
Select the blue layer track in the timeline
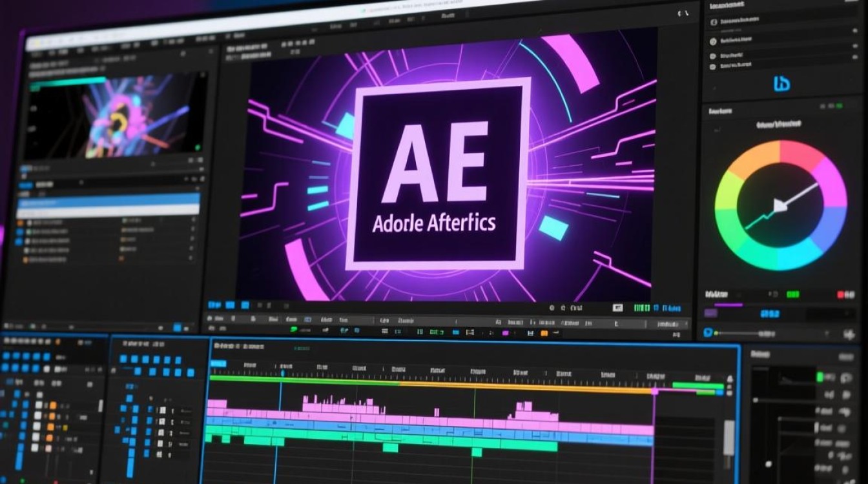(x=429, y=431)
